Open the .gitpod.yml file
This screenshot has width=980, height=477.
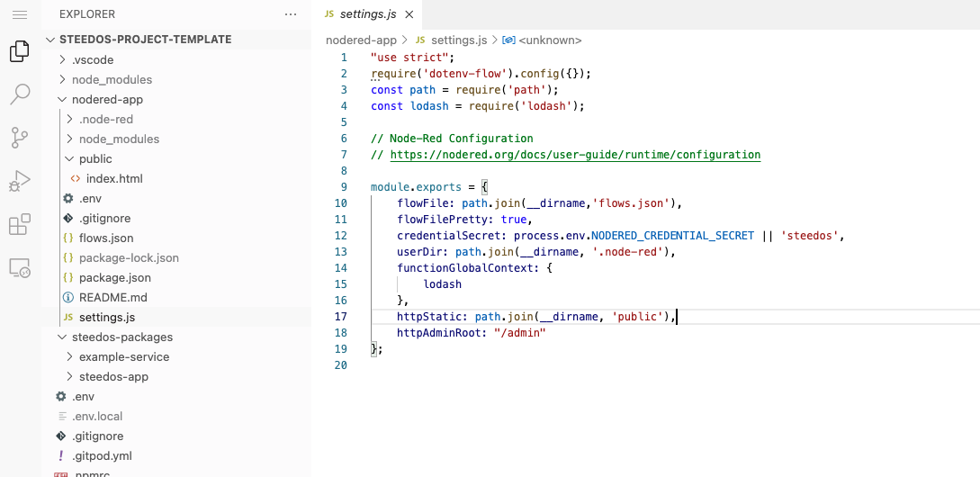102,455
